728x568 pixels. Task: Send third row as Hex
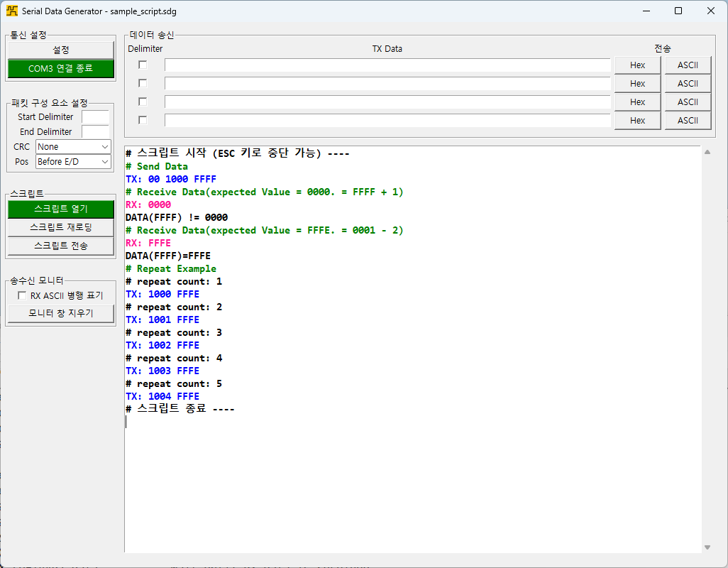(637, 102)
